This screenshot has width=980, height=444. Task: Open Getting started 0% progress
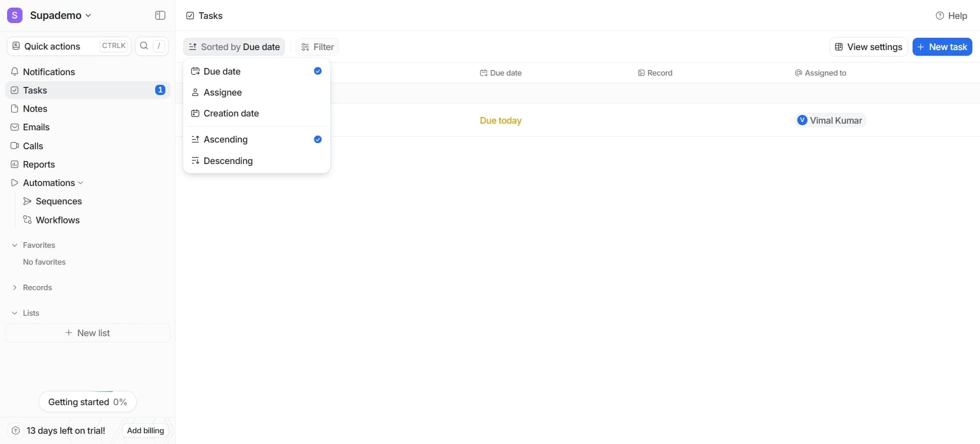click(x=88, y=402)
